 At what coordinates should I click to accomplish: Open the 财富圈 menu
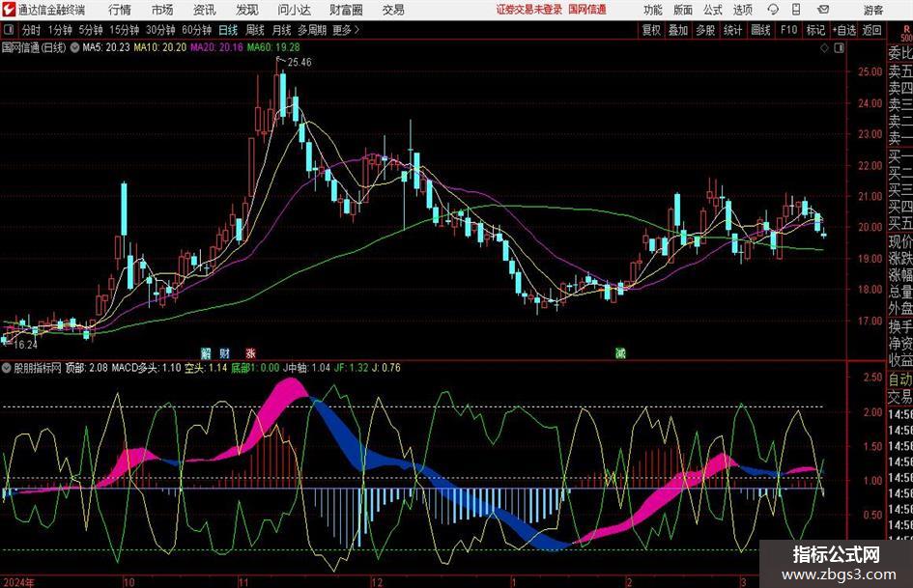346,10
